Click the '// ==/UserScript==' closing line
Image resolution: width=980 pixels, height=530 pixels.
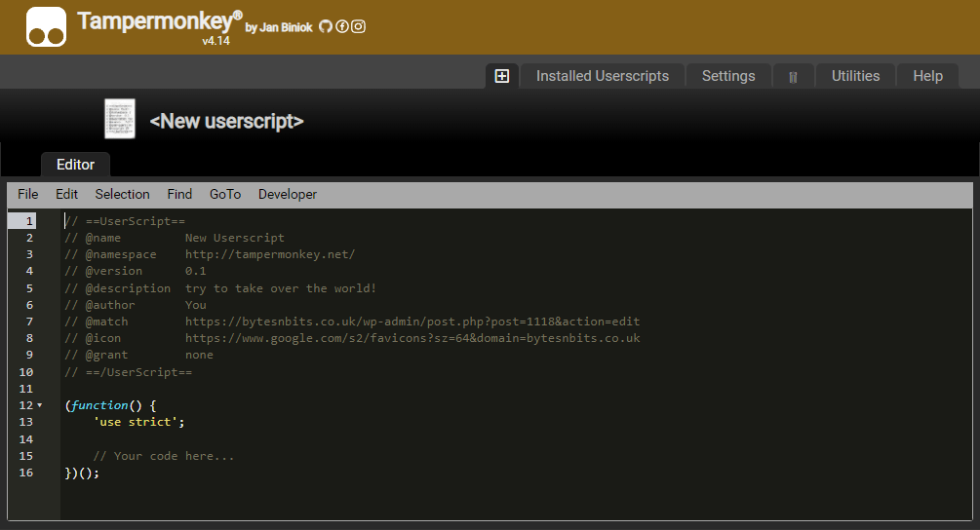pos(129,372)
